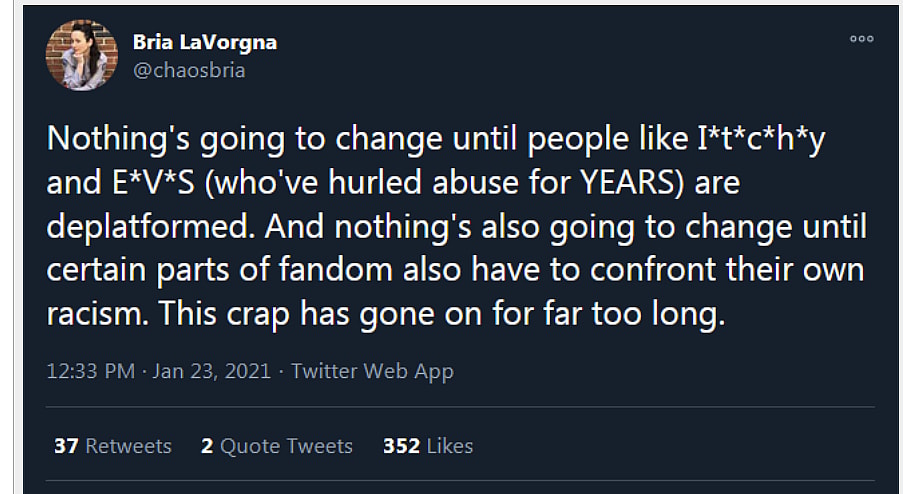View the 352 Likes list
This screenshot has width=903, height=494.
click(x=427, y=445)
